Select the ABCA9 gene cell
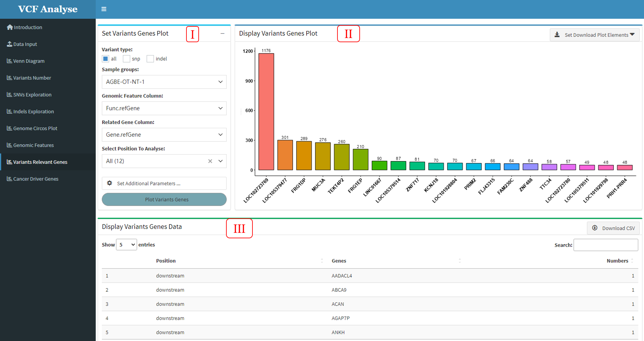The width and height of the screenshot is (644, 341). coord(339,290)
